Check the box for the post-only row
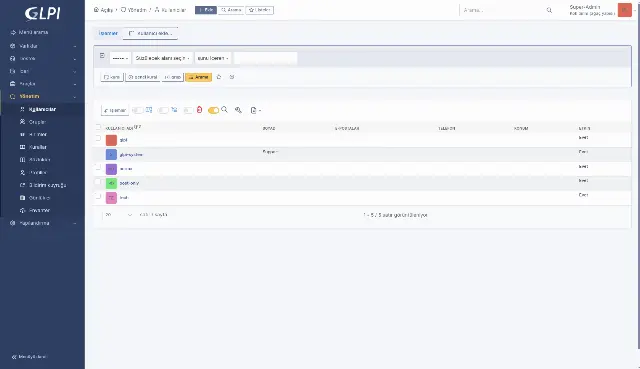The height and width of the screenshot is (369, 640). pyautogui.click(x=98, y=181)
